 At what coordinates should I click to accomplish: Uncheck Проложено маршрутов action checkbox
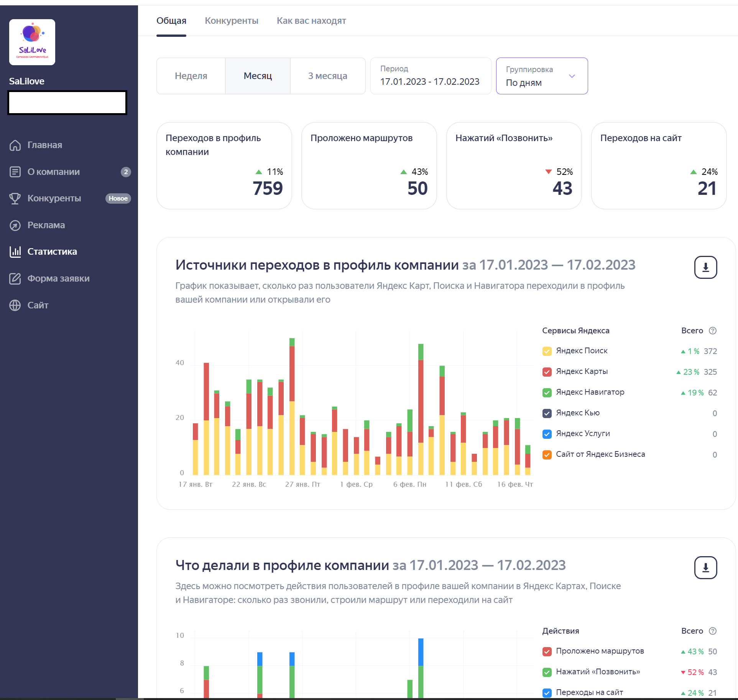[x=547, y=651]
